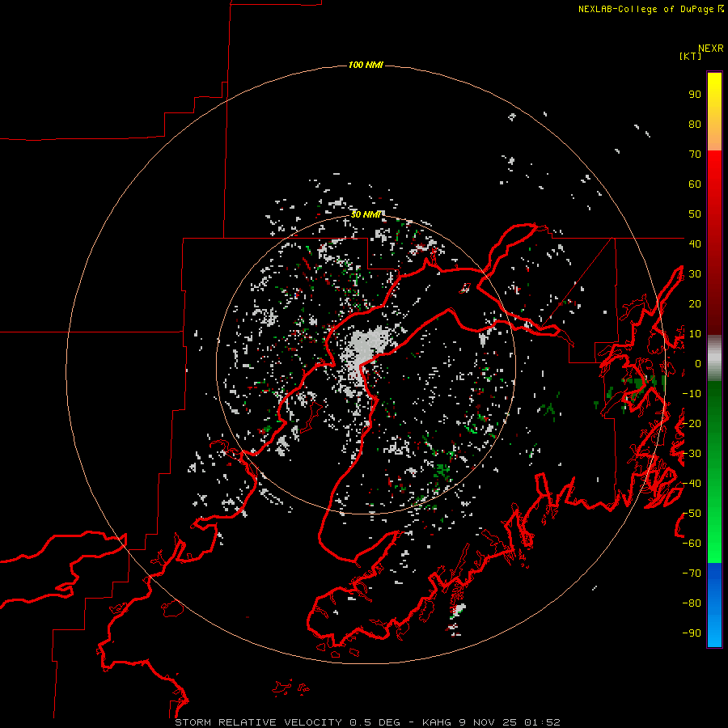Click the 70 value on the velocity scale

[695, 154]
